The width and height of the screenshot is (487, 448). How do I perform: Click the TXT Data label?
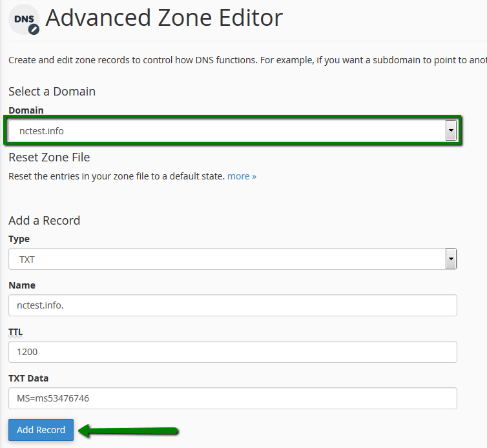28,378
